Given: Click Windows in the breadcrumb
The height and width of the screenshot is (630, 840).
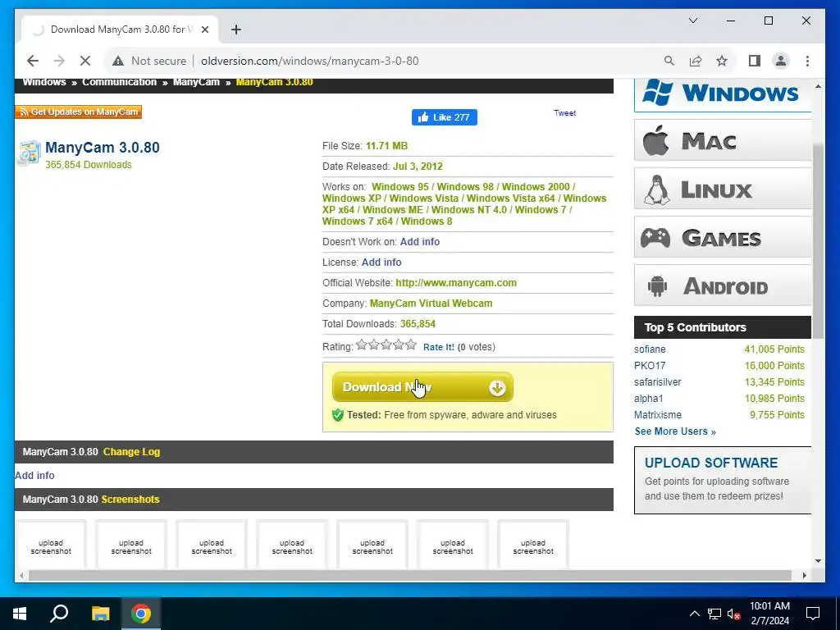Looking at the screenshot, I should click(x=44, y=83).
